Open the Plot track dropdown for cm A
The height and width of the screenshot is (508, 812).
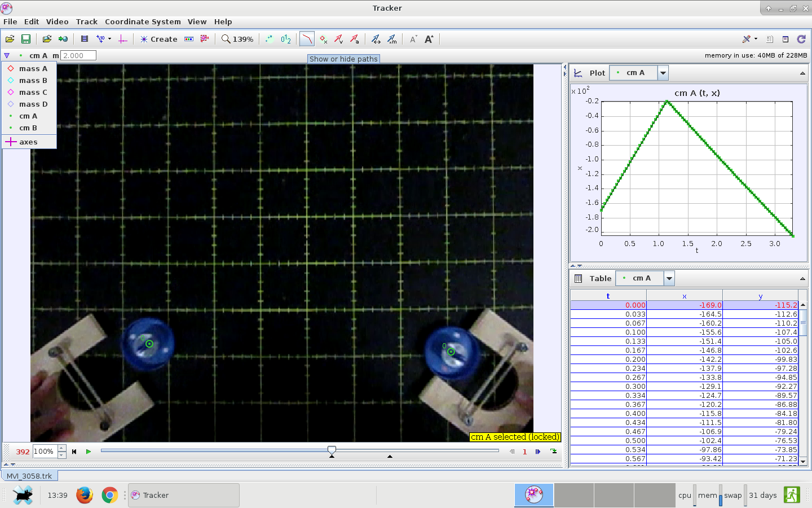(663, 73)
